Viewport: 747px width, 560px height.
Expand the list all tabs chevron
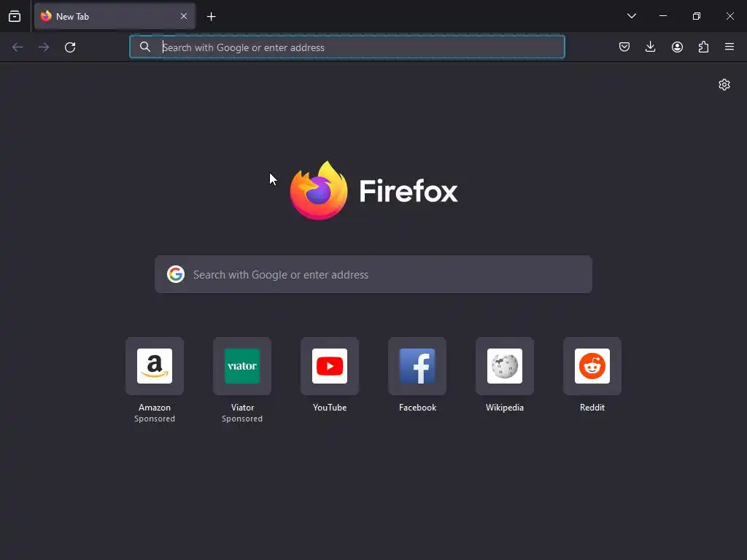click(x=632, y=16)
